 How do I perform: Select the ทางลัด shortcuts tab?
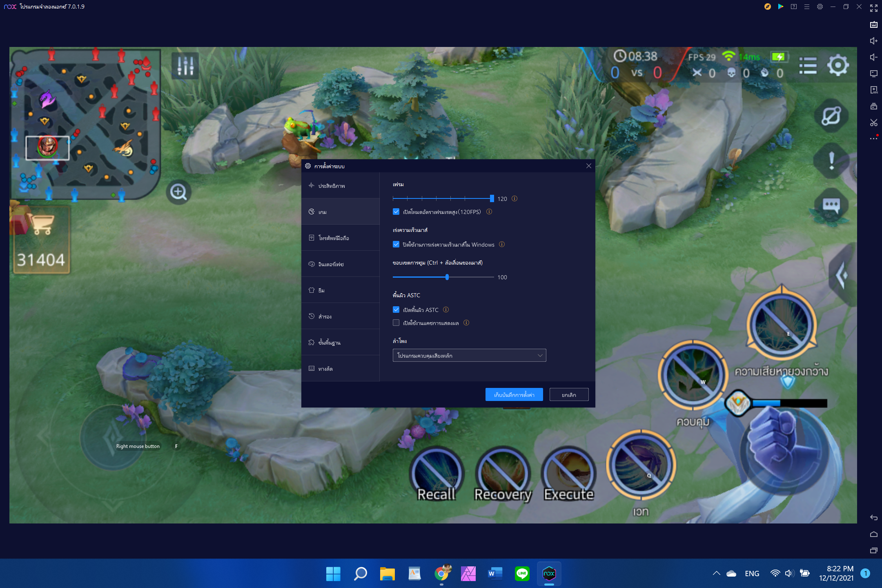[341, 368]
